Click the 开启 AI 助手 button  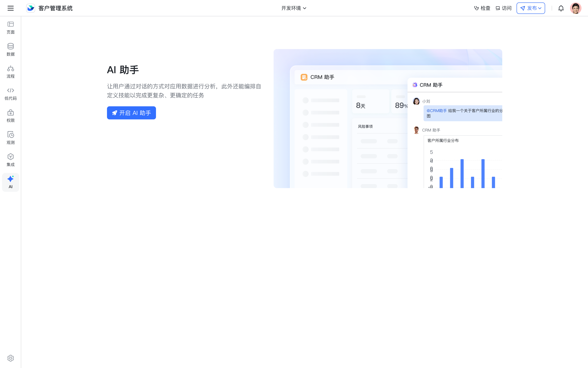click(x=131, y=113)
